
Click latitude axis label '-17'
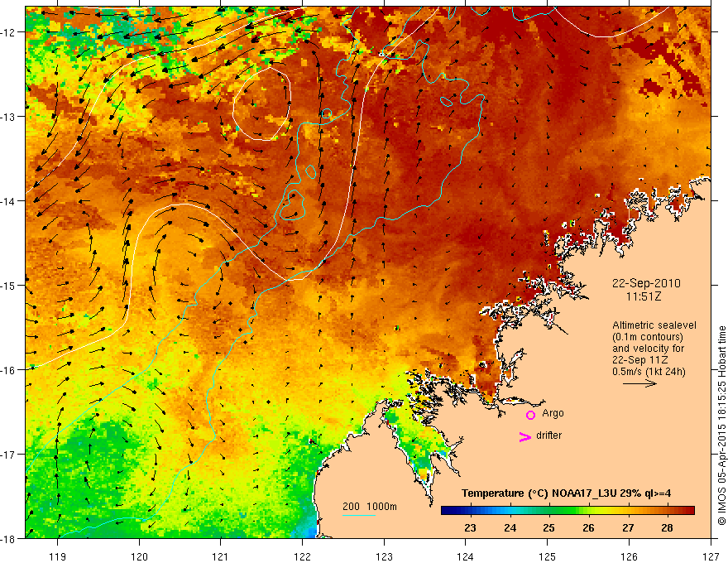coord(8,455)
